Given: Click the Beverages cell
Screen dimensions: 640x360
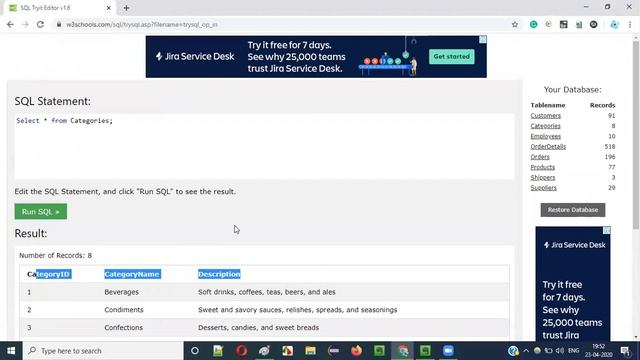Looking at the screenshot, I should 121,292.
